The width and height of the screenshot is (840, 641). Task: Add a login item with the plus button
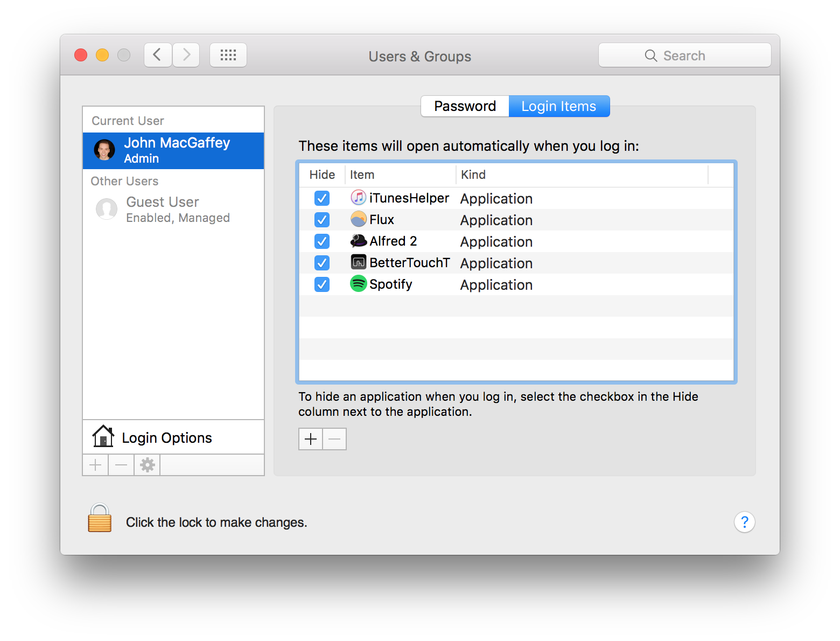pos(311,439)
